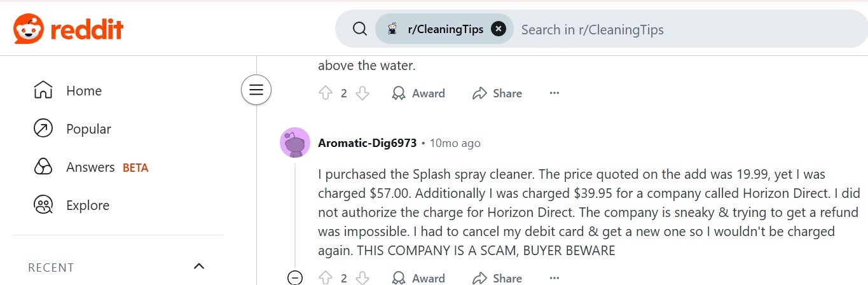Give an Award to the top comment
The height and width of the screenshot is (285, 868).
pyautogui.click(x=418, y=94)
